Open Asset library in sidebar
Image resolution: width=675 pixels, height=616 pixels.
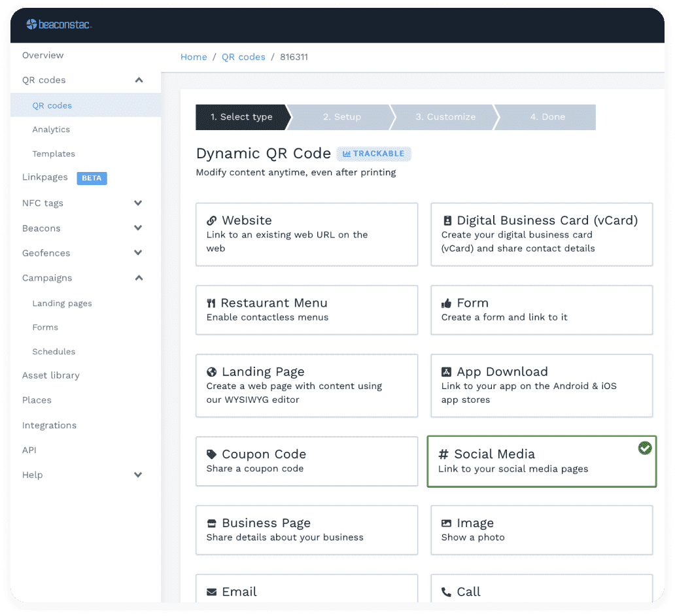(51, 375)
